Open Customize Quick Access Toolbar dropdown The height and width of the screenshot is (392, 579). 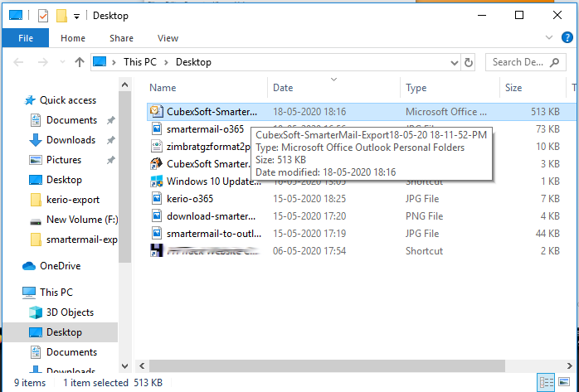(x=76, y=17)
